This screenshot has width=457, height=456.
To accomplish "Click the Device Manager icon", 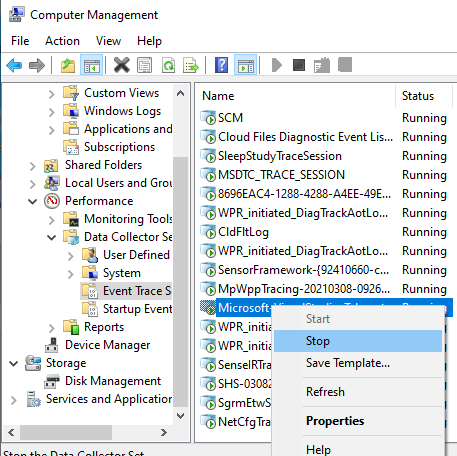I will [x=52, y=345].
